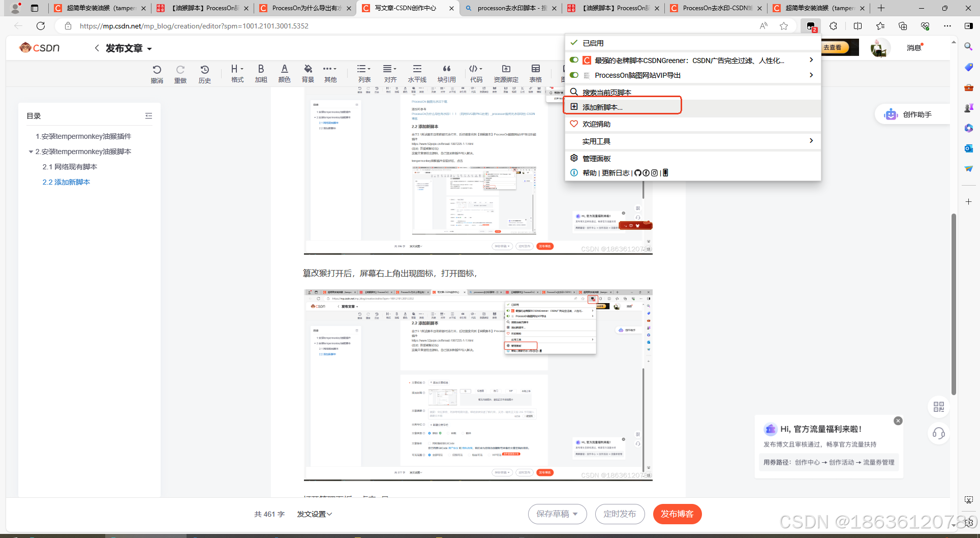The image size is (980, 538).
Task: Open the browser Extensions puzzle icon
Action: 833,26
